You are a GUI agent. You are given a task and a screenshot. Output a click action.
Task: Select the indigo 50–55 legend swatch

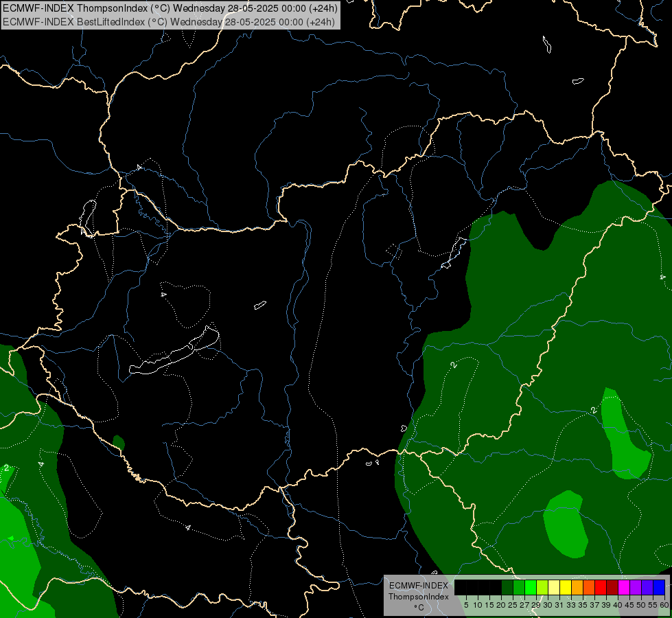647,587
